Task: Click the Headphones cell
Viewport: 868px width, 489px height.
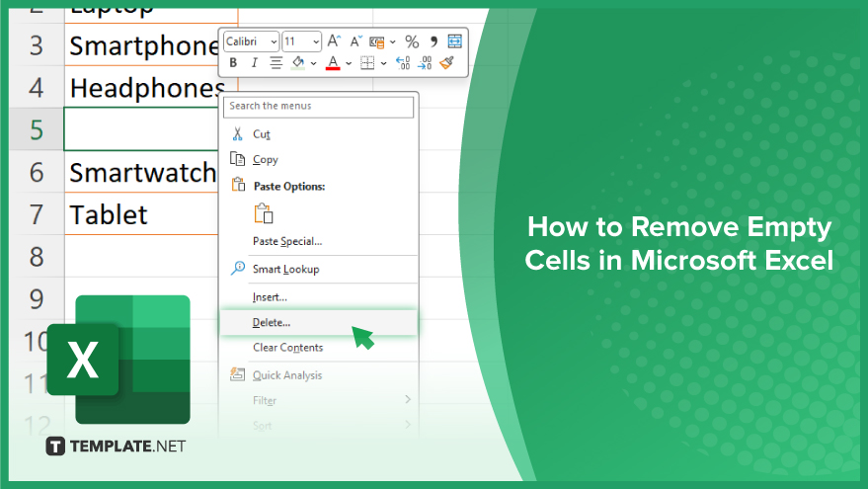Action: (x=142, y=88)
